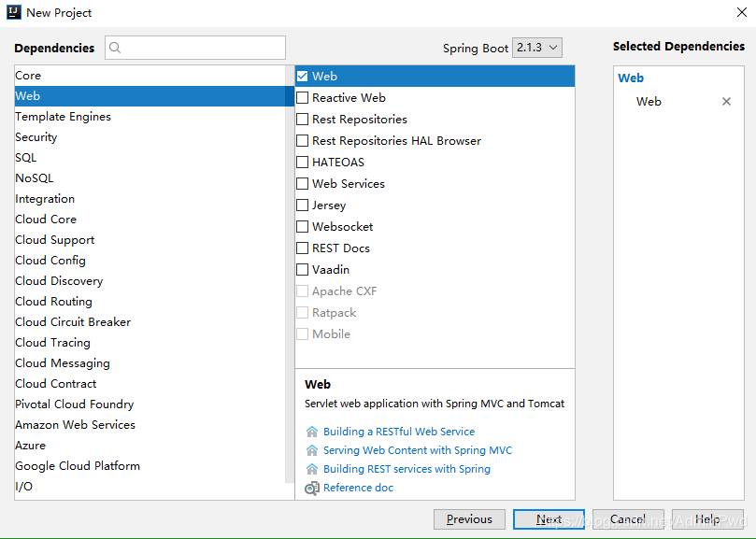
Task: Click the Reference doc magnifier icon
Action: pyautogui.click(x=312, y=488)
